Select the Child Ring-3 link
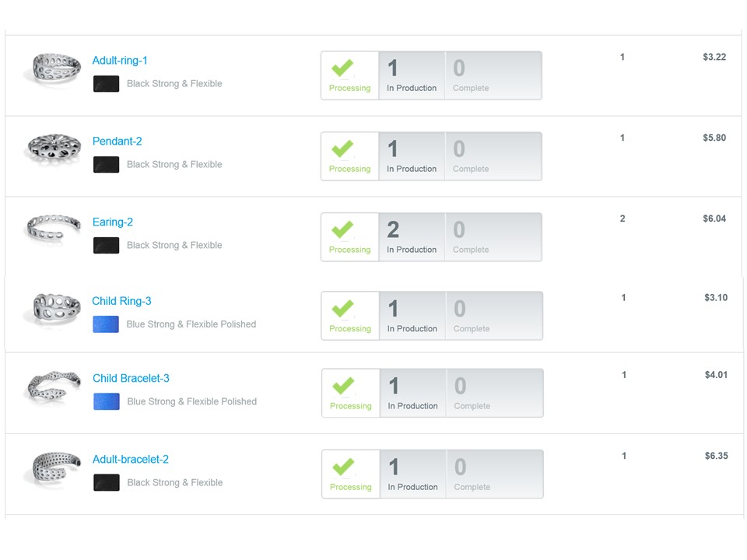Screen dimensions: 747x560 (x=121, y=301)
